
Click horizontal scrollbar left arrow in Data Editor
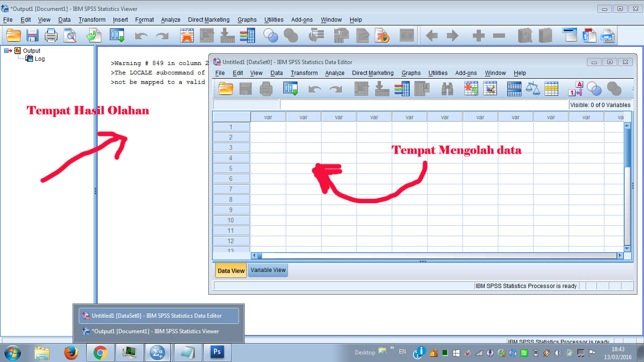coord(254,255)
